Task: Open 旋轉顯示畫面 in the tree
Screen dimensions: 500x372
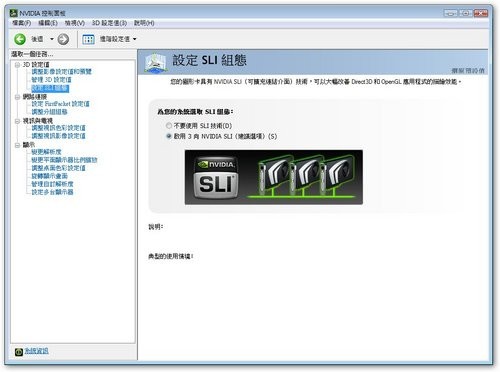Action: coord(49,176)
